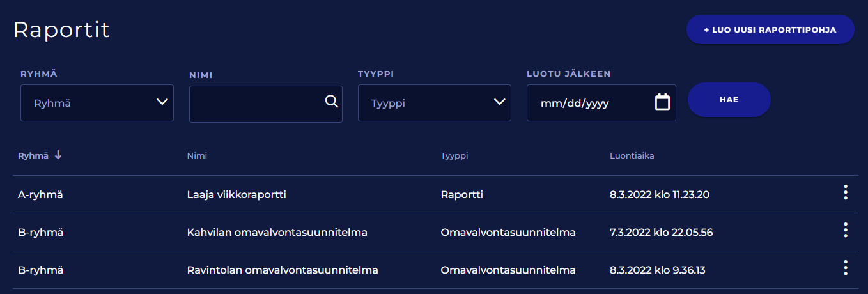
Task: Open options menu for Ravintolan omavalvontasuunnitelma row
Action: (845, 268)
